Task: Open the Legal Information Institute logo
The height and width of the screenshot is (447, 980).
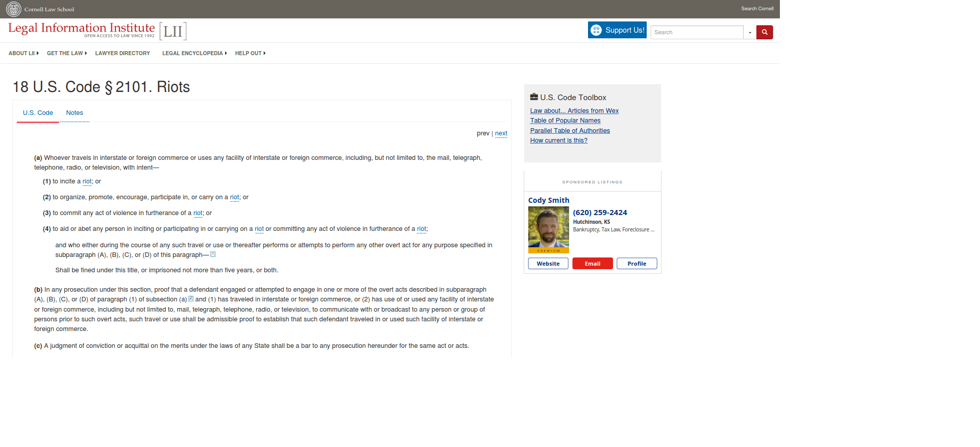Action: 97,31
